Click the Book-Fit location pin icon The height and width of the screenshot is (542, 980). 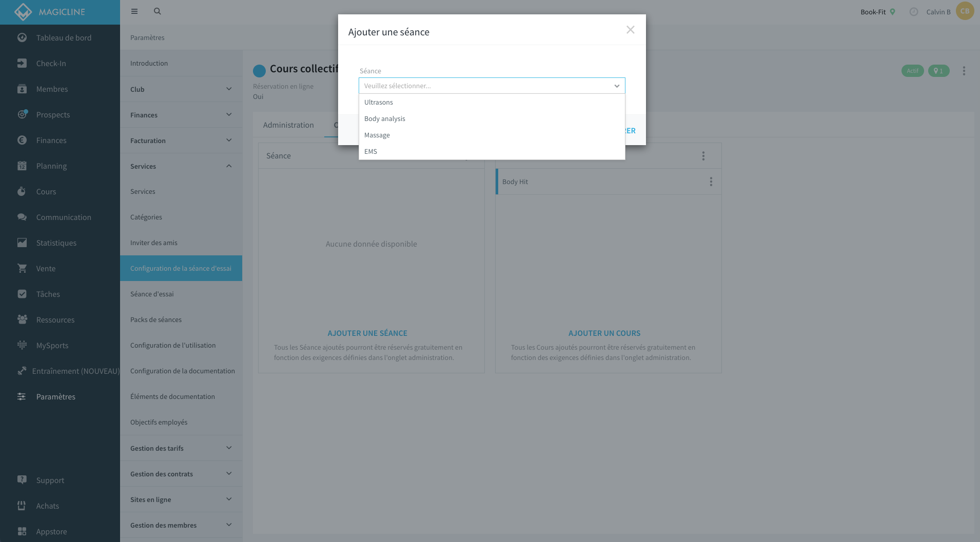click(892, 12)
